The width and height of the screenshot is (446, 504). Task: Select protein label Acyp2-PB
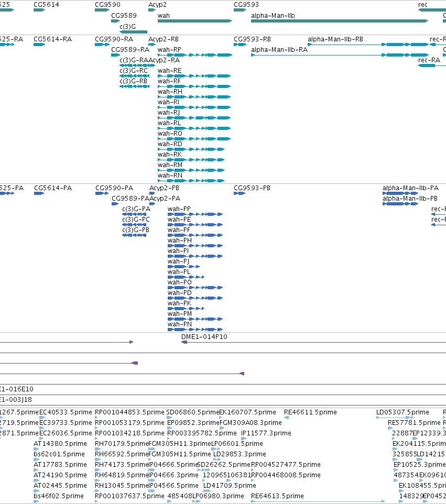pyautogui.click(x=164, y=188)
